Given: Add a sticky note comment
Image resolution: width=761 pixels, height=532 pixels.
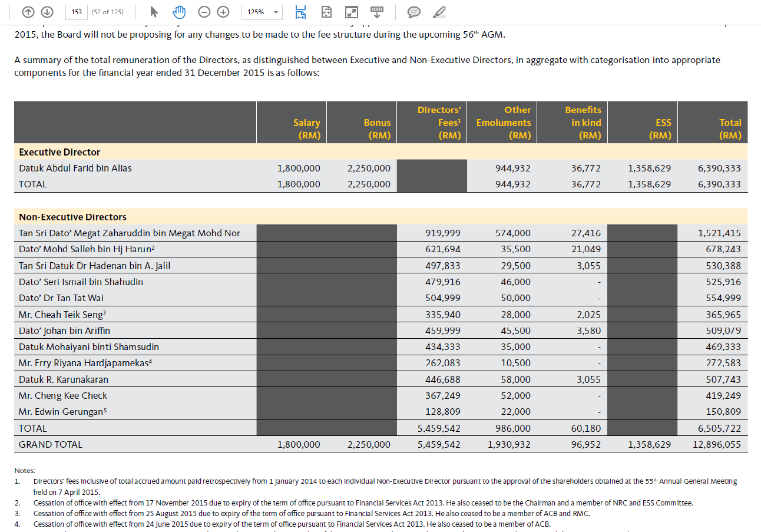Looking at the screenshot, I should pos(414,12).
